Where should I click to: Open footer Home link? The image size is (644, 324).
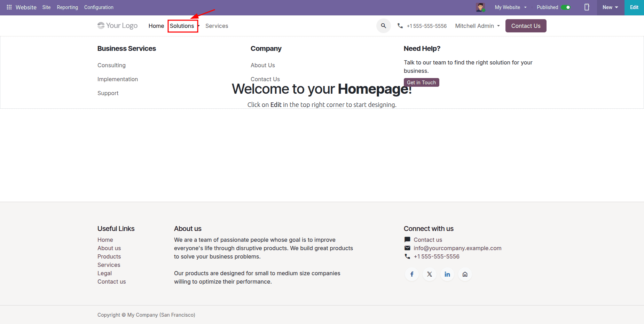pos(105,240)
